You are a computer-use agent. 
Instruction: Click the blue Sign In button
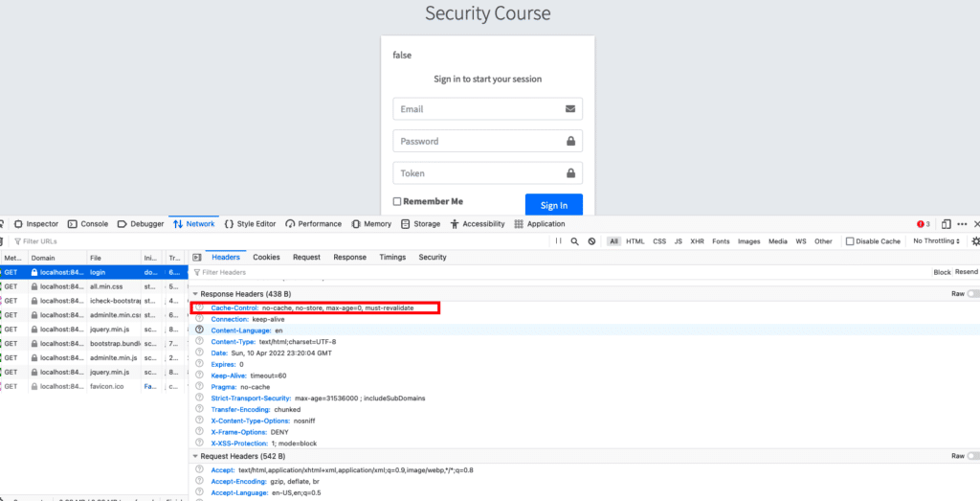tap(553, 205)
